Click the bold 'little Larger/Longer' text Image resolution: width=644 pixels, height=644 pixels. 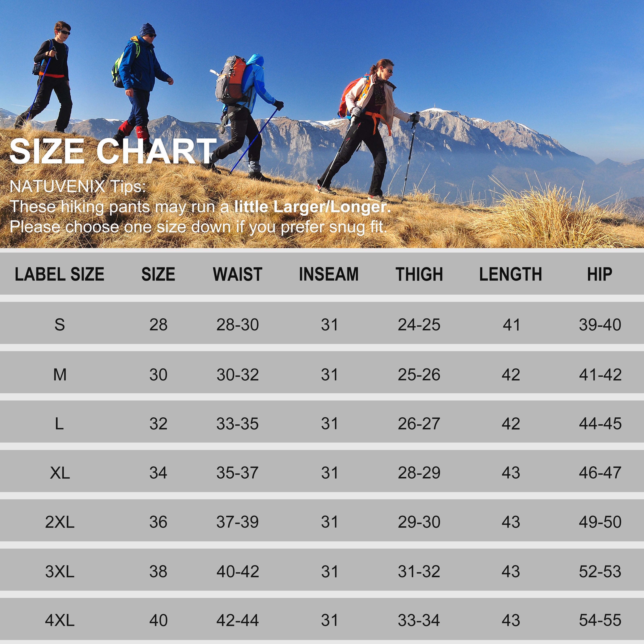coord(312,207)
